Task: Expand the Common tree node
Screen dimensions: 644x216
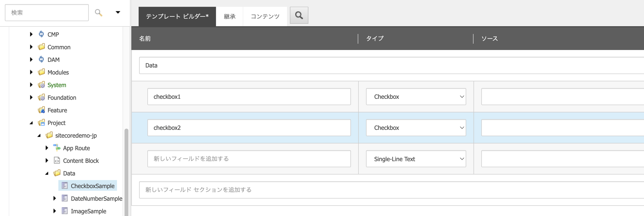Action: point(31,47)
